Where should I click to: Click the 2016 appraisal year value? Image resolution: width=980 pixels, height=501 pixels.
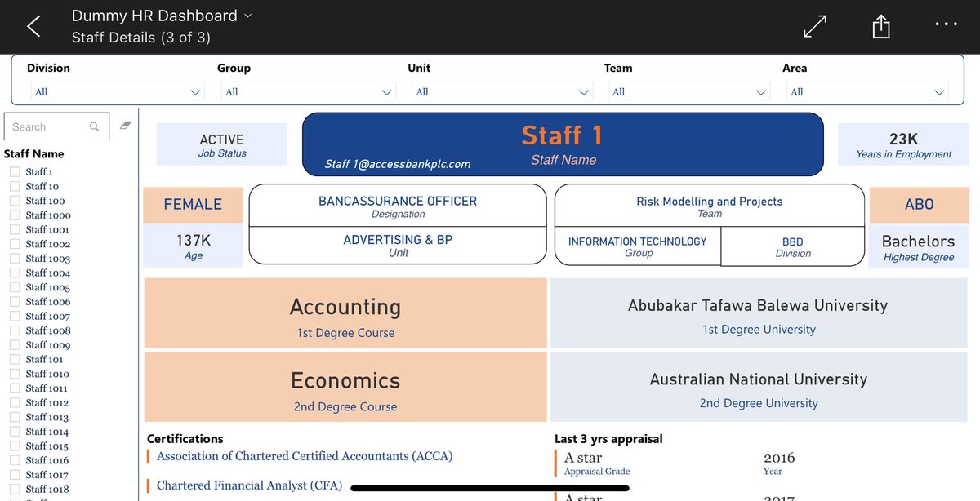pos(779,458)
